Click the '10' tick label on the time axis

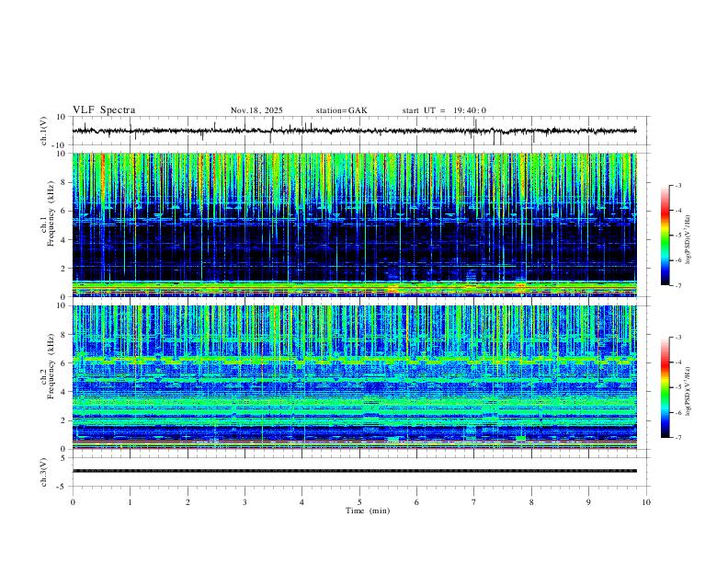pos(646,502)
